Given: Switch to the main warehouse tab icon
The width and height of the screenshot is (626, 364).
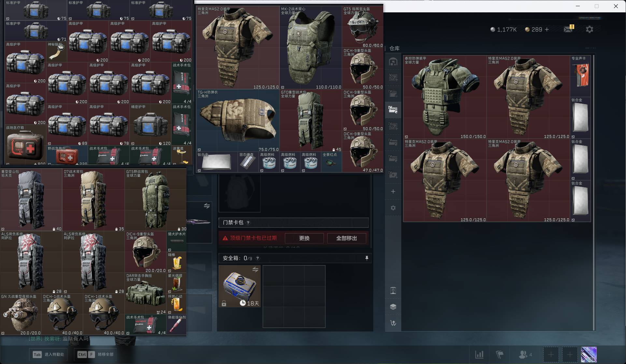Looking at the screenshot, I should 393,62.
